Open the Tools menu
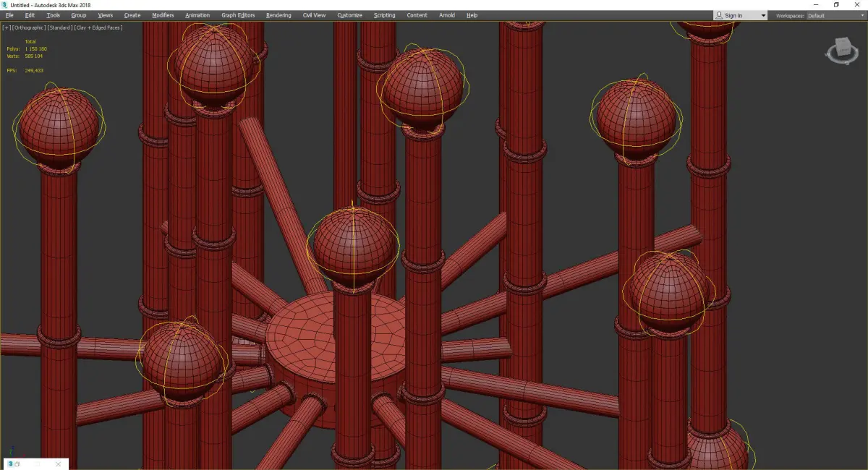 click(54, 15)
